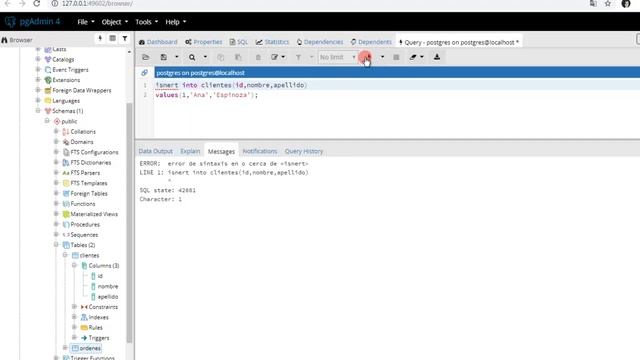Switch to the Properties tab
640x360 pixels.
point(204,42)
